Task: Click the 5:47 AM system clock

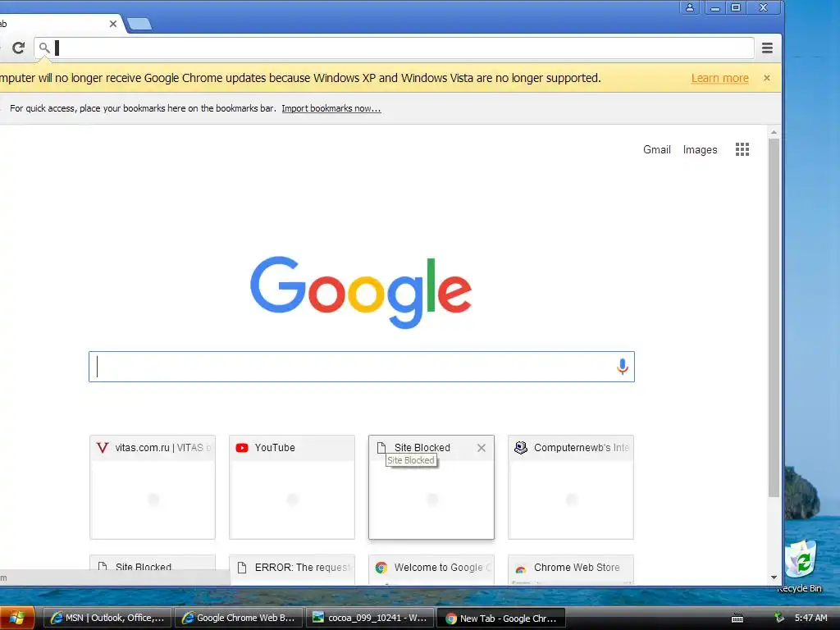Action: (x=811, y=619)
